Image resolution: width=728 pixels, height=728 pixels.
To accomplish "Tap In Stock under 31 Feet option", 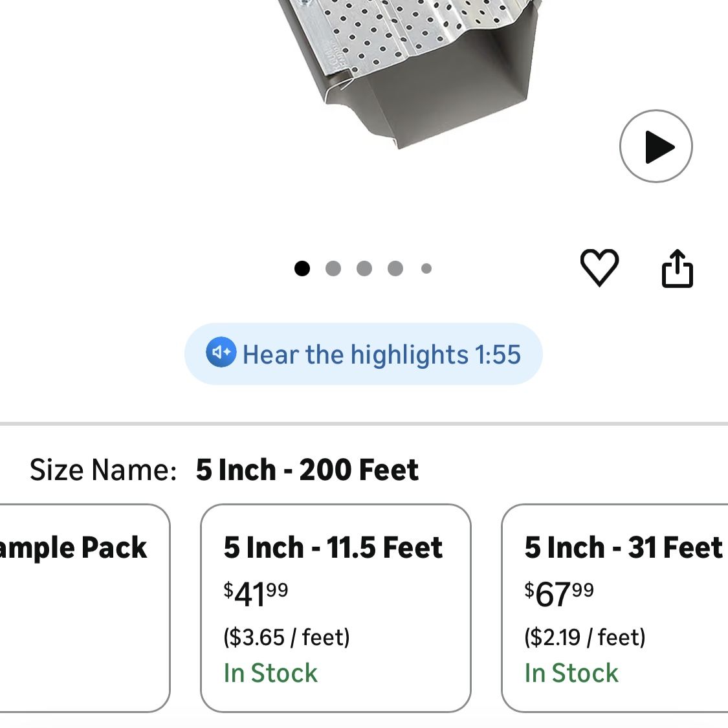I will click(571, 673).
